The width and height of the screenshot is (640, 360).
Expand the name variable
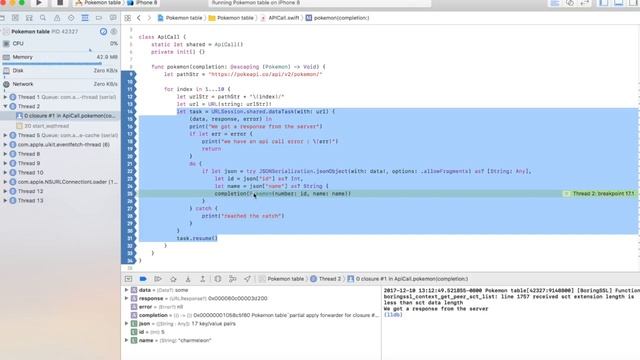pos(127,340)
